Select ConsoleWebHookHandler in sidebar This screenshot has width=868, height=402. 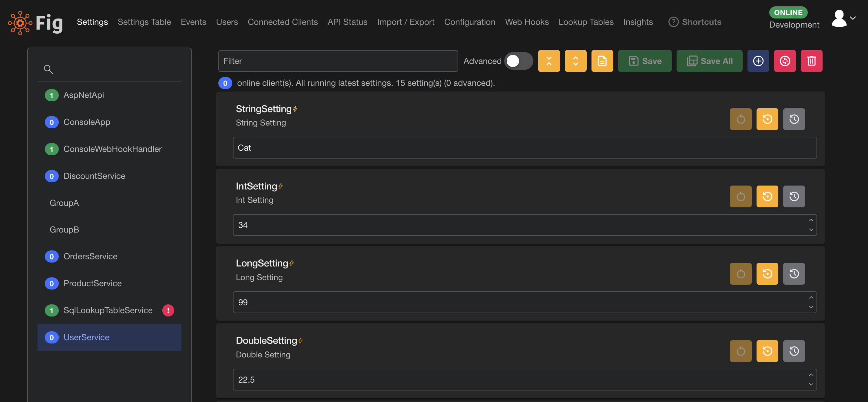click(x=110, y=149)
